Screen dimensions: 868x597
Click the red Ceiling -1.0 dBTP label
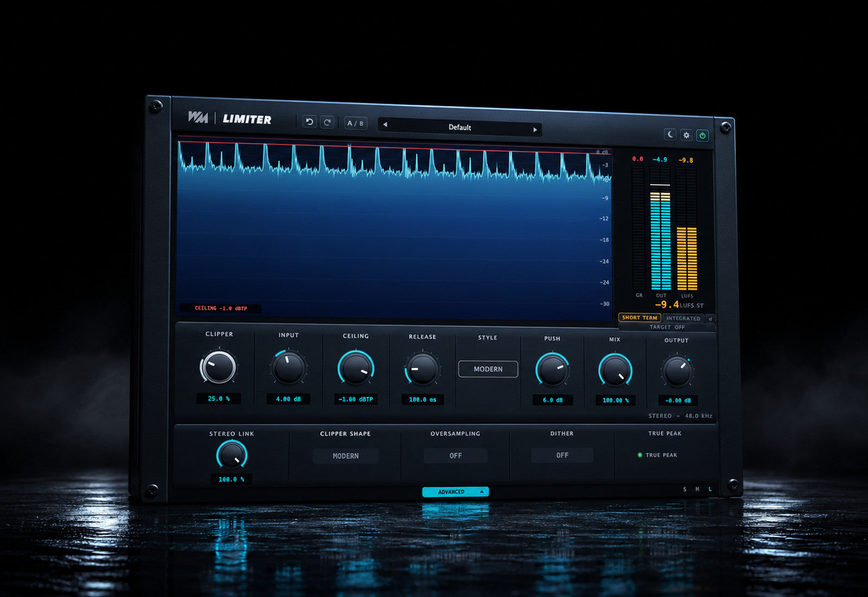coord(221,308)
